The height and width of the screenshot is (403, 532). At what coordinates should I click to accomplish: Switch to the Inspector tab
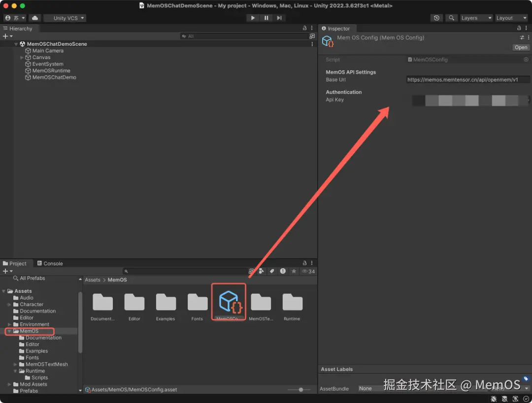coord(336,29)
